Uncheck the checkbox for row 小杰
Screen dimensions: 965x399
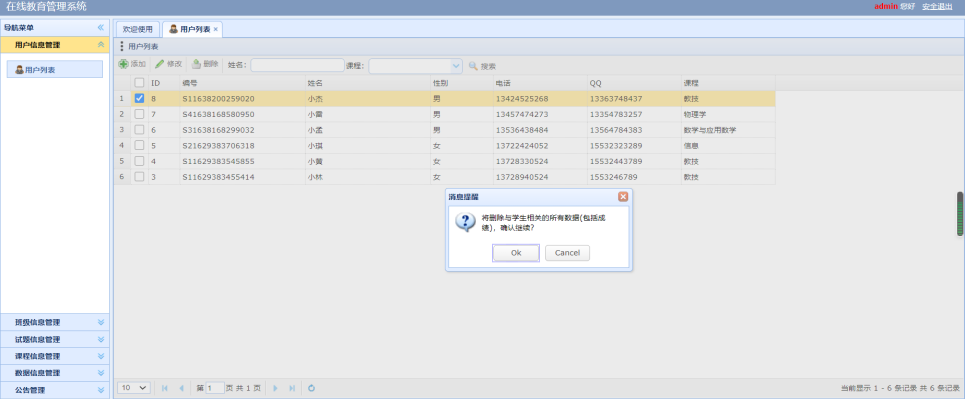[x=140, y=98]
